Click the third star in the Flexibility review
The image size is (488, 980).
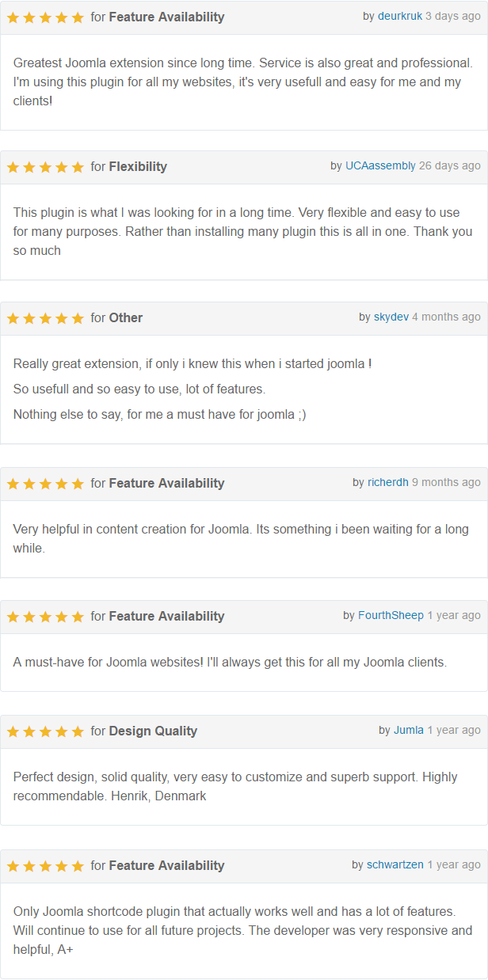tap(45, 167)
